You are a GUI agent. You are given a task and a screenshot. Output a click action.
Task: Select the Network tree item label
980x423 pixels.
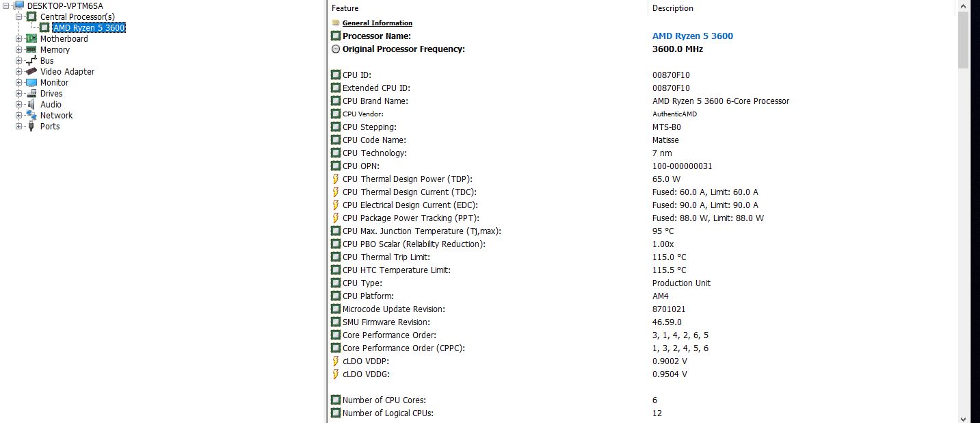click(x=56, y=115)
